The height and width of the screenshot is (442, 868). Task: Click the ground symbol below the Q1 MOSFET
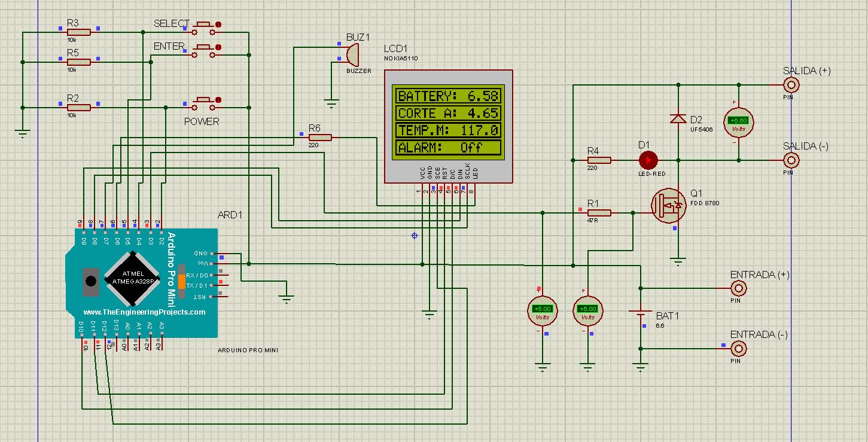pyautogui.click(x=678, y=261)
